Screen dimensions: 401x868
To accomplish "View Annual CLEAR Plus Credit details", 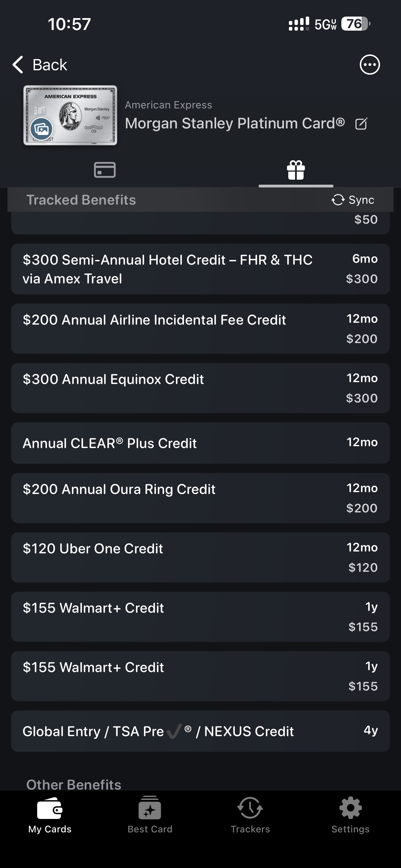I will pos(200,443).
